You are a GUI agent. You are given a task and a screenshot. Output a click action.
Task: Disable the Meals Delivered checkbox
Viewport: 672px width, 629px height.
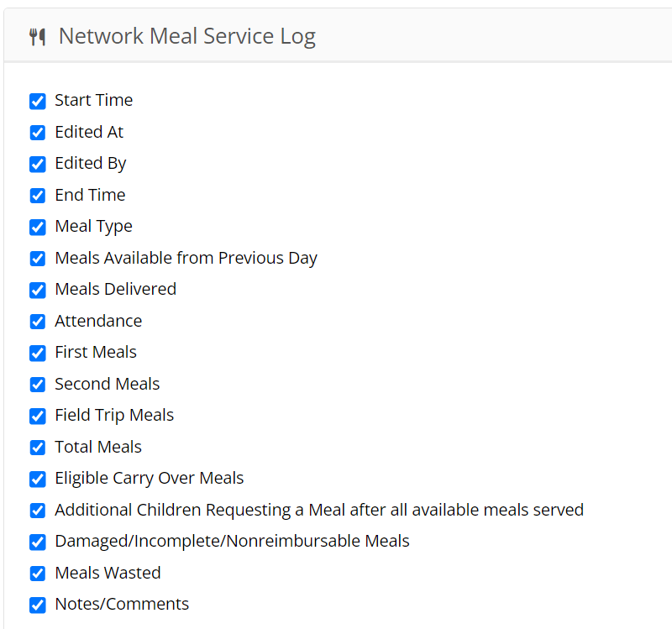click(38, 290)
